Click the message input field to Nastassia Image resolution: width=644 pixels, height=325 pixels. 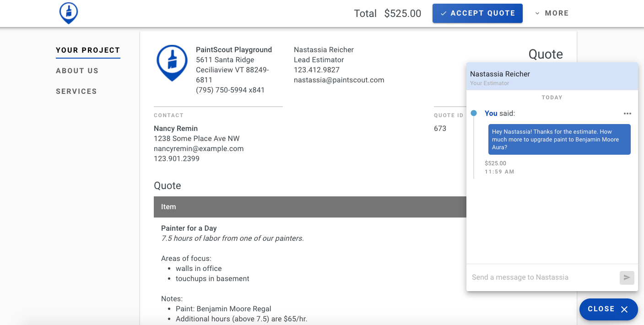(543, 277)
